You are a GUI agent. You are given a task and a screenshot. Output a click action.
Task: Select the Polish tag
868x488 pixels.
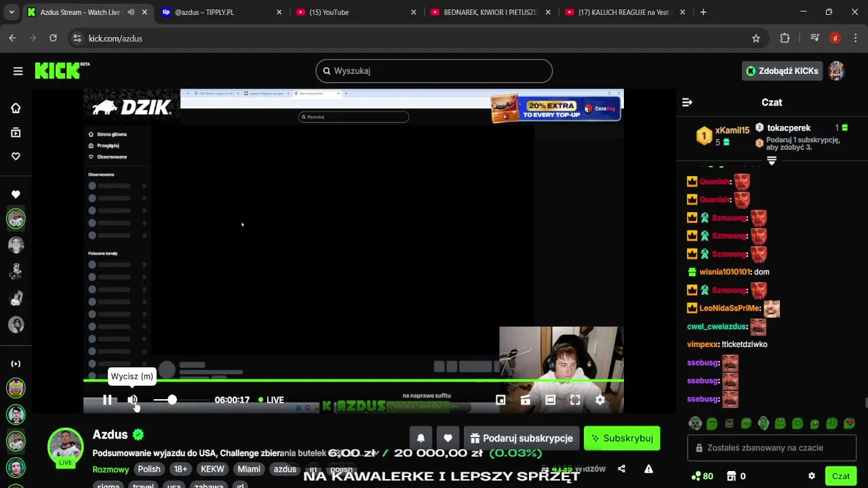click(x=149, y=469)
